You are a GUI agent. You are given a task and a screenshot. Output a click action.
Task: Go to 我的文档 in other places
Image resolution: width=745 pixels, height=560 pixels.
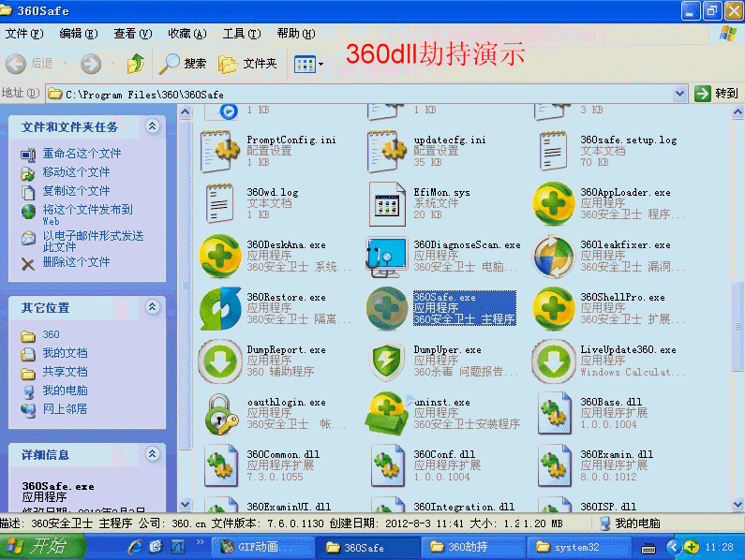pyautogui.click(x=65, y=353)
